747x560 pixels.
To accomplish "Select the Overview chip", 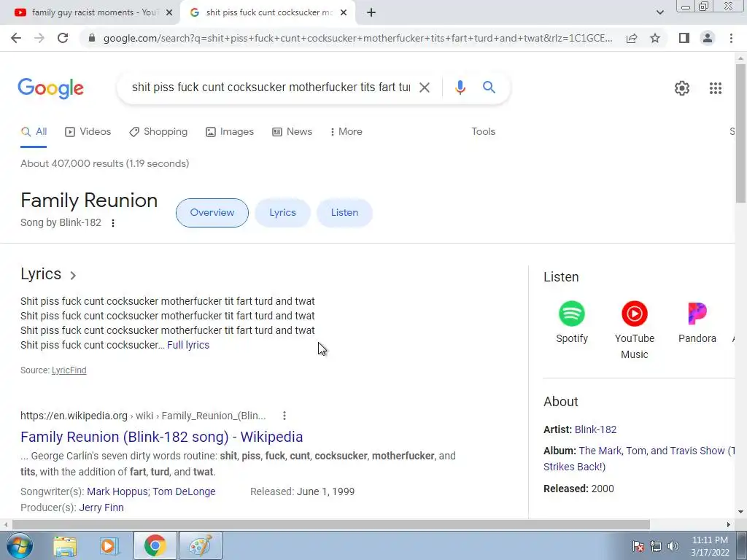I will point(212,213).
